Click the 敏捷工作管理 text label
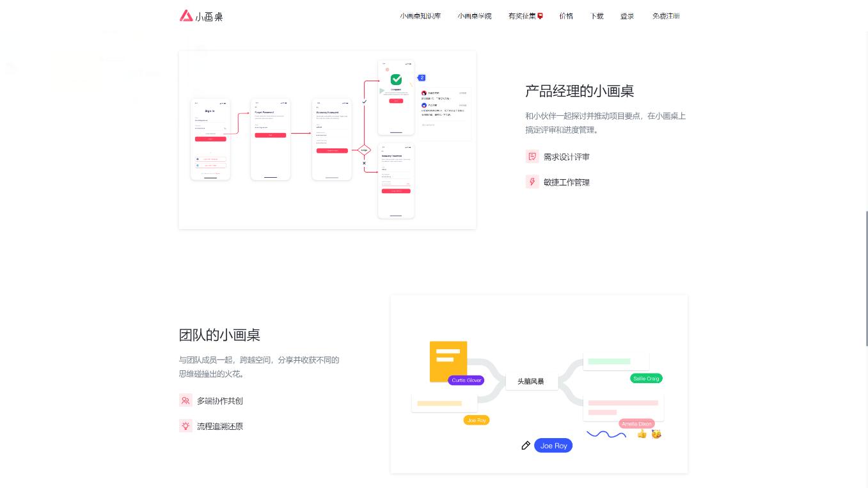Image resolution: width=868 pixels, height=488 pixels. tap(567, 182)
